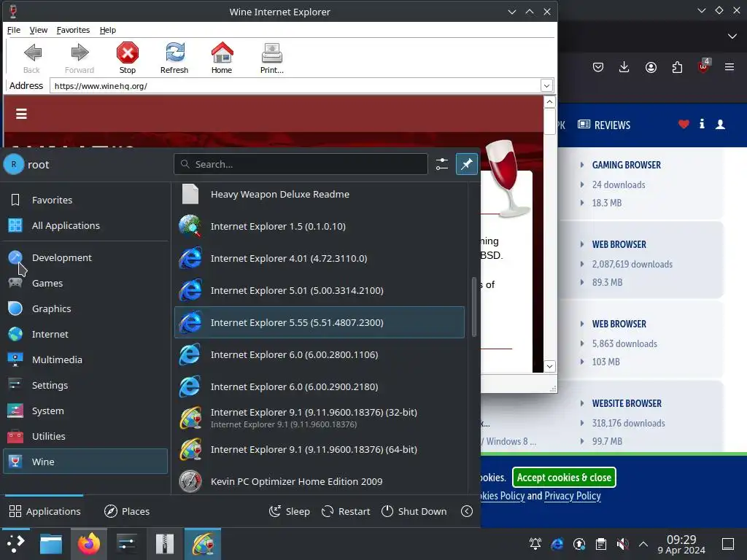
Task: Select the Wine category
Action: tap(85, 462)
